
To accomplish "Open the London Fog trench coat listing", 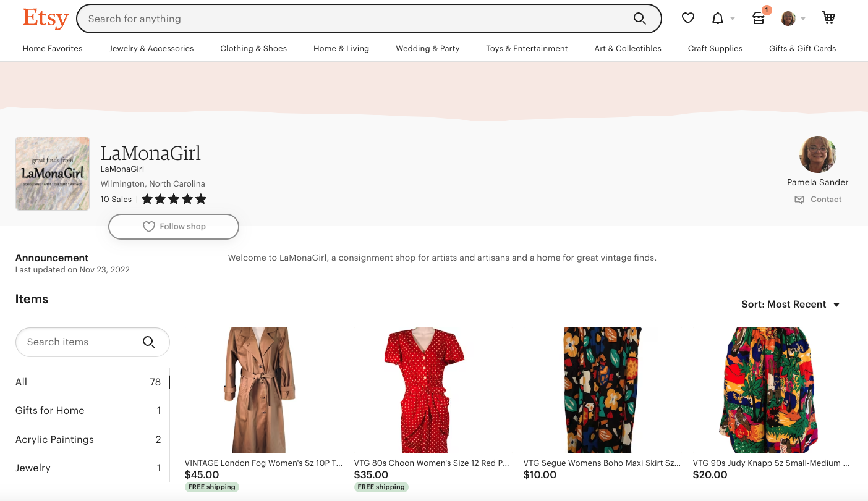I will pyautogui.click(x=260, y=390).
